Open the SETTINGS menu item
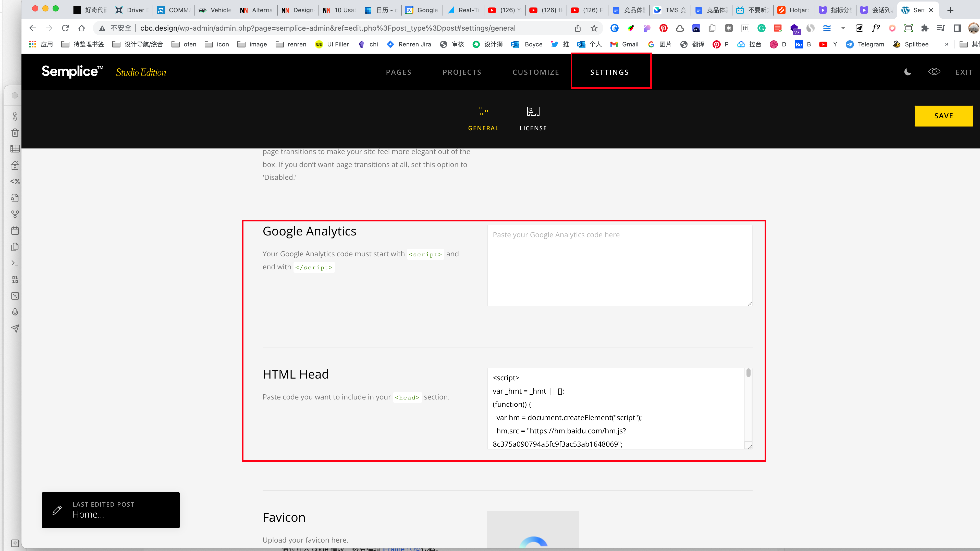The width and height of the screenshot is (980, 551). pyautogui.click(x=609, y=72)
